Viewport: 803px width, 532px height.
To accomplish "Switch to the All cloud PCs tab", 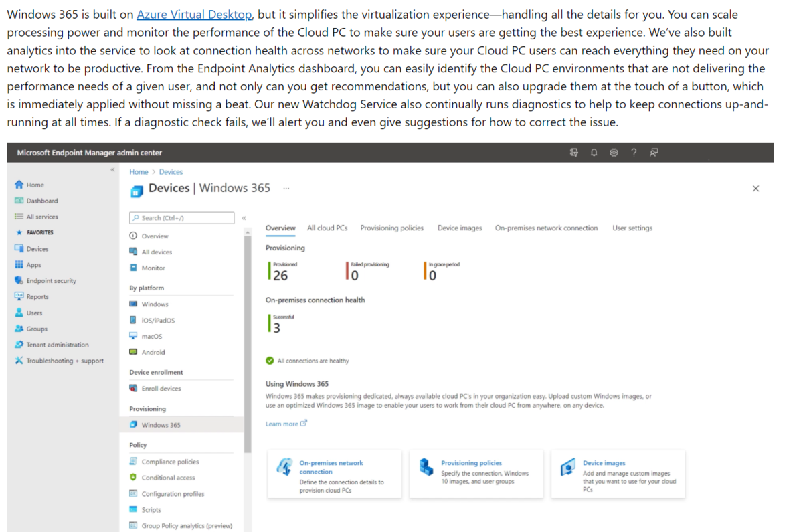I will point(327,228).
